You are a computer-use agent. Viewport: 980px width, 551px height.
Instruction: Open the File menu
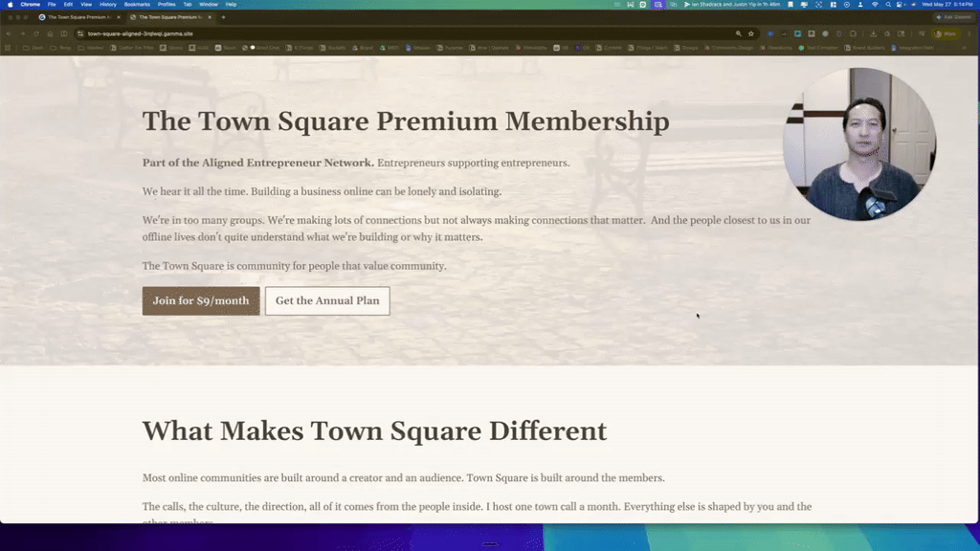[52, 5]
